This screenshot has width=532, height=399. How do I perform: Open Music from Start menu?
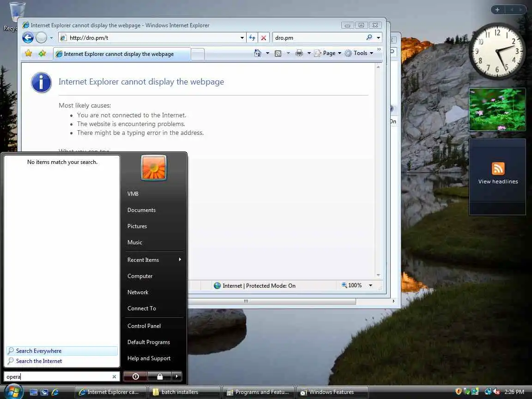(x=135, y=242)
